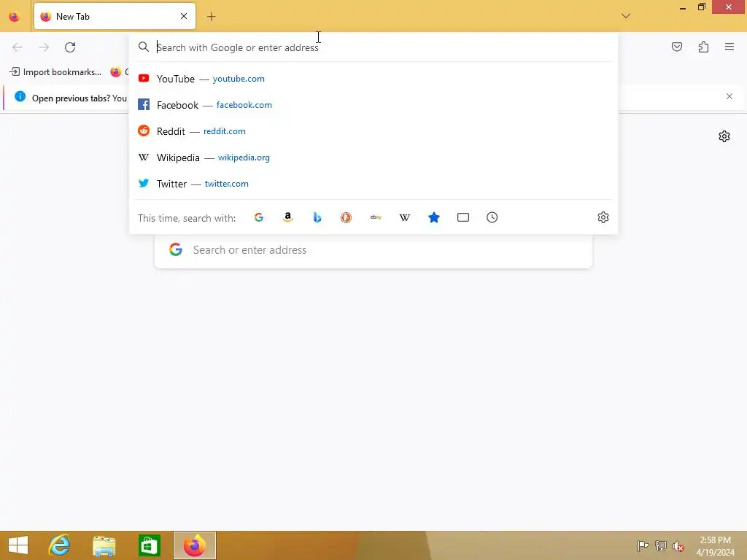The image size is (747, 560).
Task: Click the Forward navigation arrow
Action: tap(44, 47)
